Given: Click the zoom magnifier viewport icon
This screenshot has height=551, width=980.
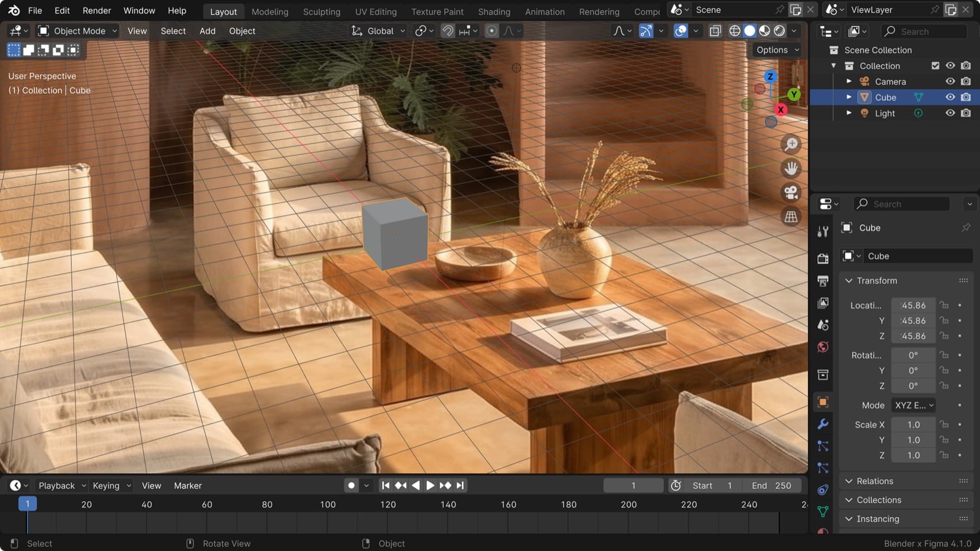Looking at the screenshot, I should (x=791, y=144).
